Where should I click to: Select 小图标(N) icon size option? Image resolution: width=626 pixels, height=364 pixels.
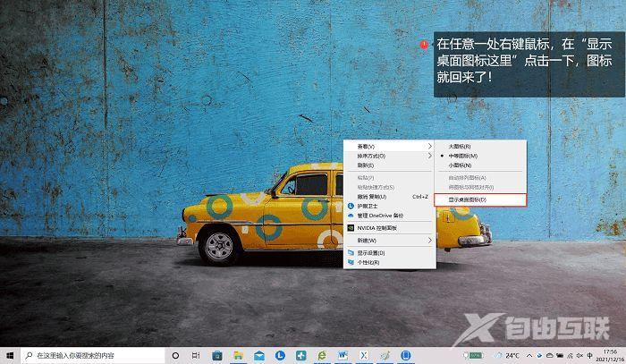pyautogui.click(x=480, y=165)
